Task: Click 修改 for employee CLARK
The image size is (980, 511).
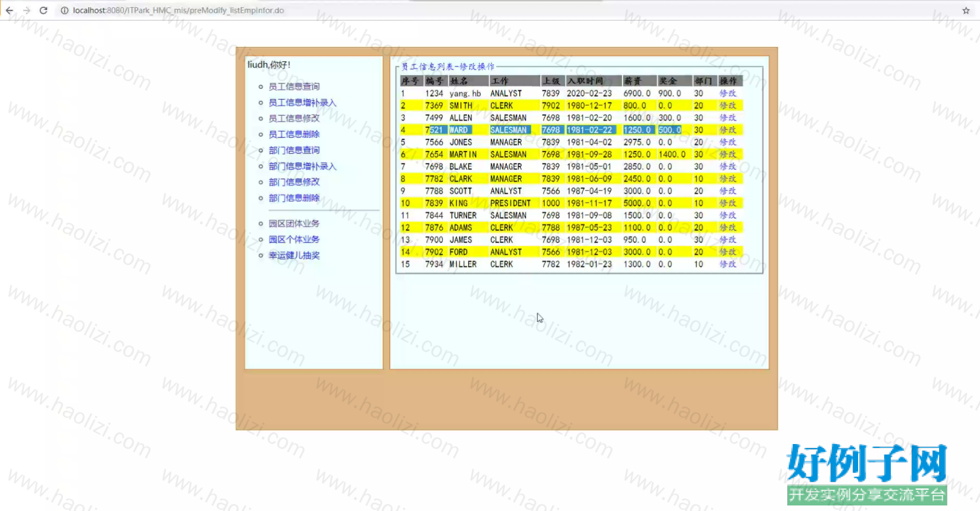Action: tap(728, 179)
